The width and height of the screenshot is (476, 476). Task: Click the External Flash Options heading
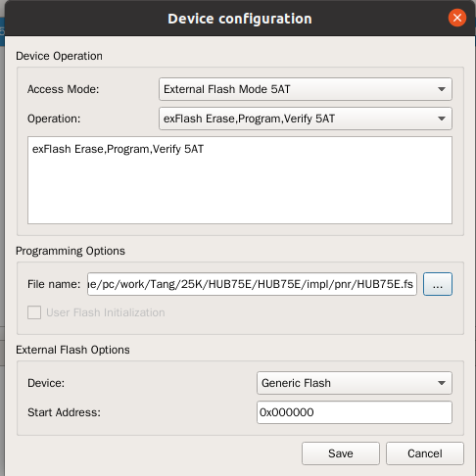72,350
